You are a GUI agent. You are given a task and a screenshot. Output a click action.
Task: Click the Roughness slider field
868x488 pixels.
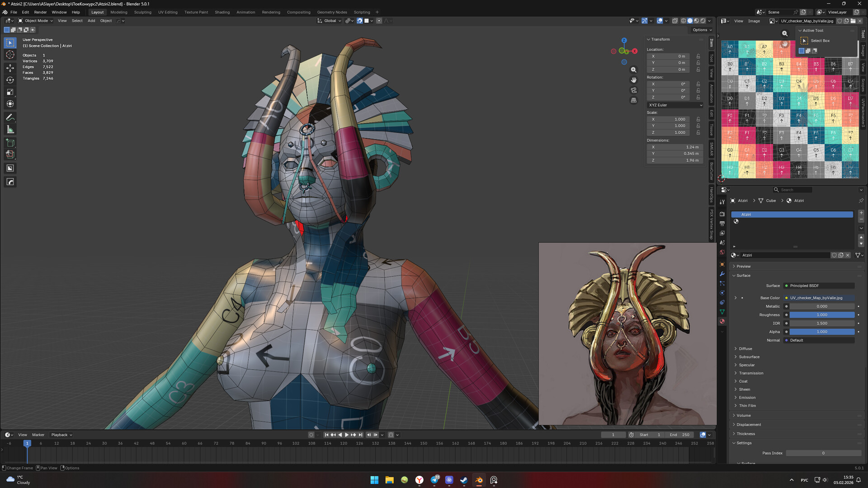(x=821, y=315)
